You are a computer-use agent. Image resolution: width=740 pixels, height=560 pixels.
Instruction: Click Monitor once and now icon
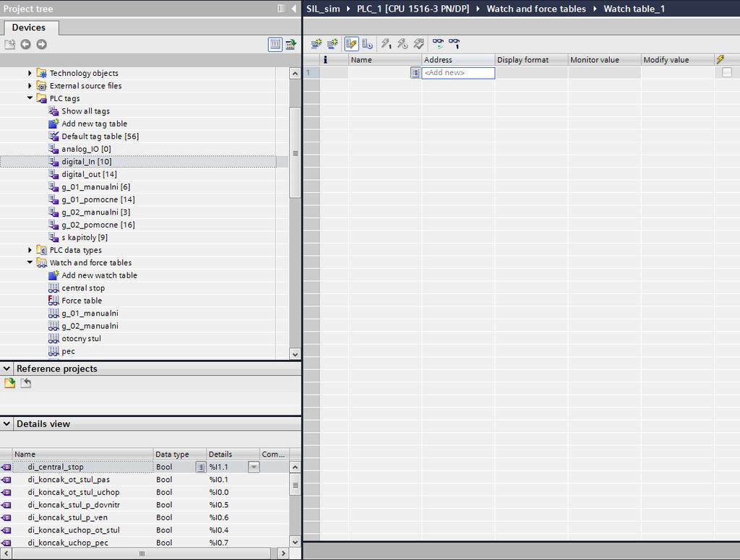point(454,44)
